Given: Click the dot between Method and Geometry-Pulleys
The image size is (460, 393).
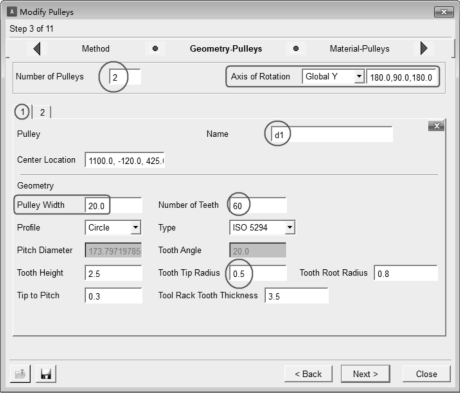Looking at the screenshot, I should 155,49.
